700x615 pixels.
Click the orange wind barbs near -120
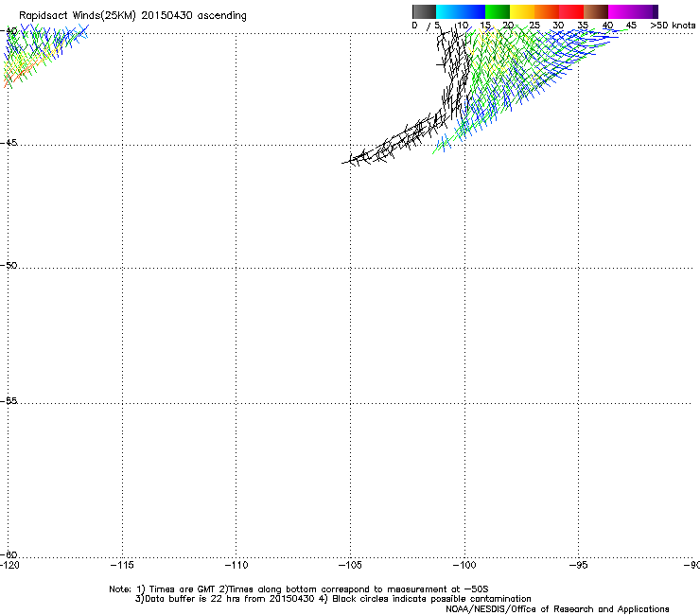pos(20,74)
